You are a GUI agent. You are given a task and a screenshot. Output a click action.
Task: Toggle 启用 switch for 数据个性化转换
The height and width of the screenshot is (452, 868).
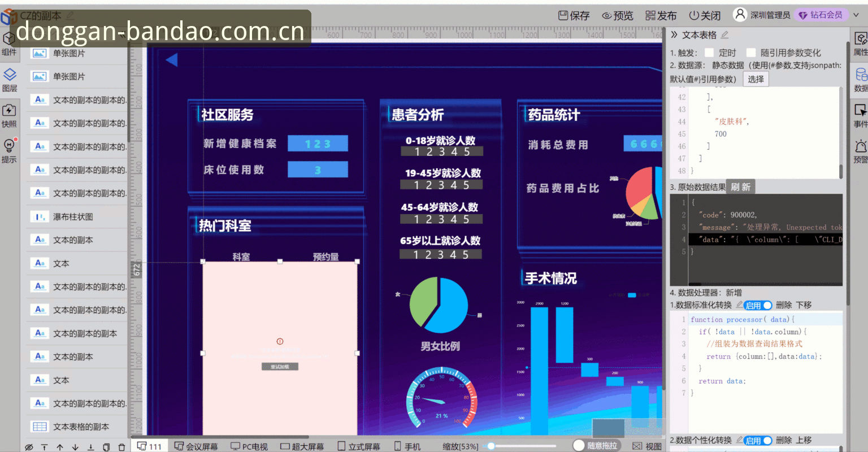point(758,440)
